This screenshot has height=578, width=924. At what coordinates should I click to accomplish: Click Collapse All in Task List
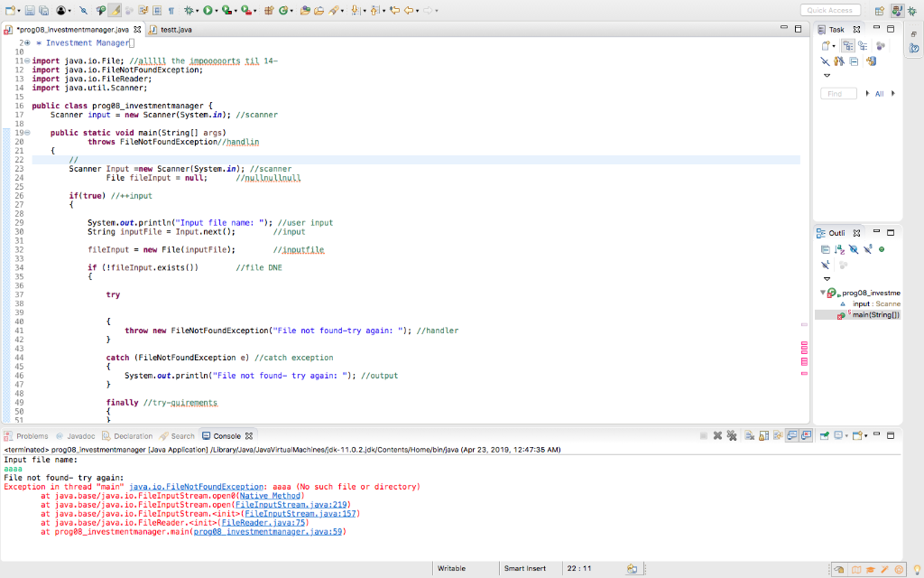point(854,61)
